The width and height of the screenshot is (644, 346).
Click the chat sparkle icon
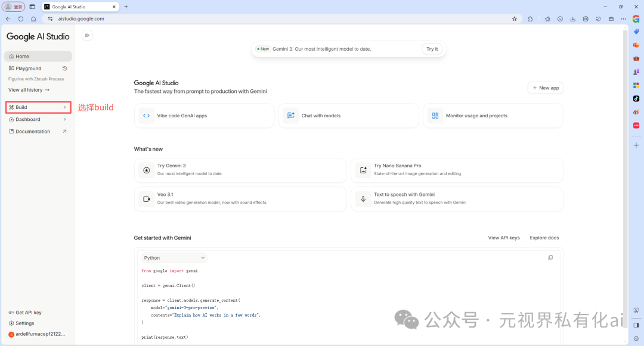pyautogui.click(x=291, y=116)
